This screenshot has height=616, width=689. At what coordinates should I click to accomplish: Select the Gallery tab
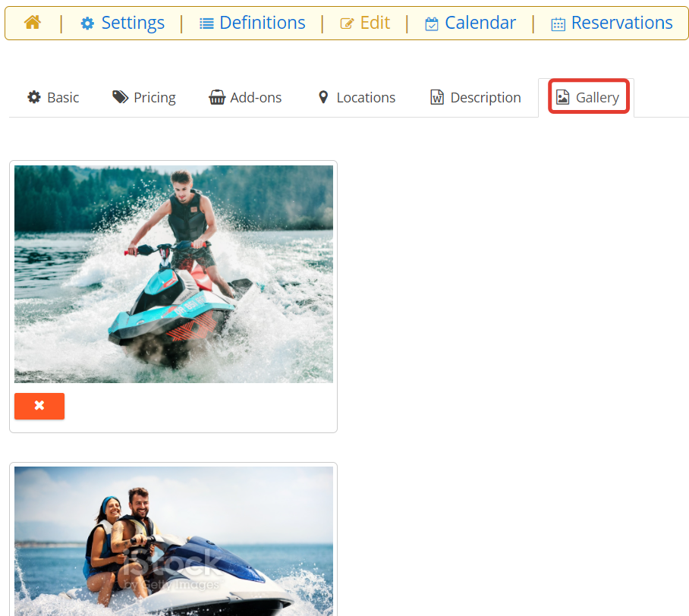click(588, 98)
